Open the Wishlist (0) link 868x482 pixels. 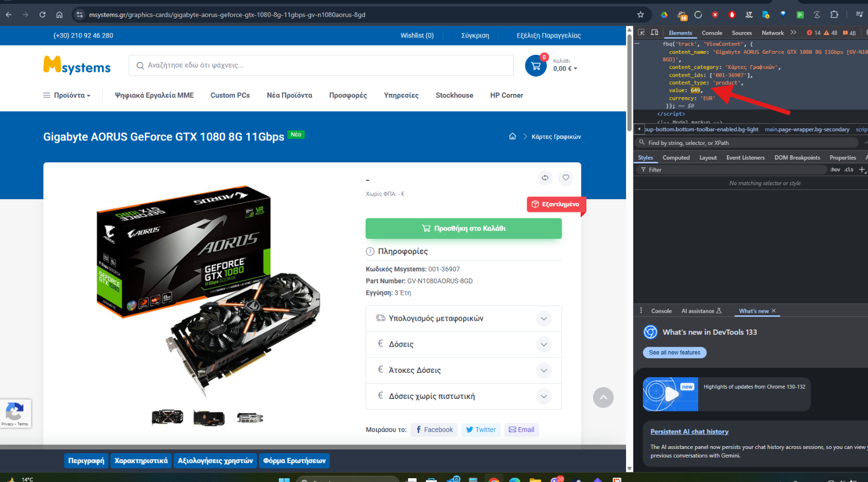[x=417, y=35]
